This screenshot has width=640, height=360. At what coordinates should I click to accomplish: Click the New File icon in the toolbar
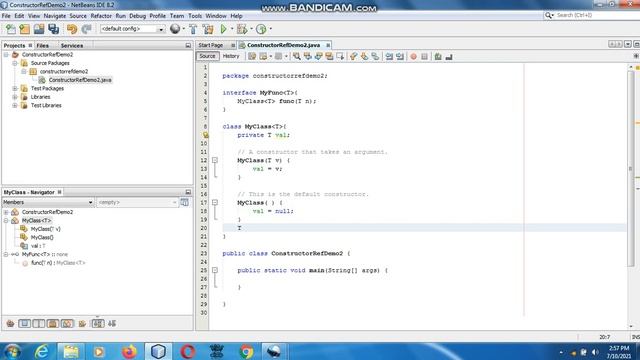coord(11,29)
